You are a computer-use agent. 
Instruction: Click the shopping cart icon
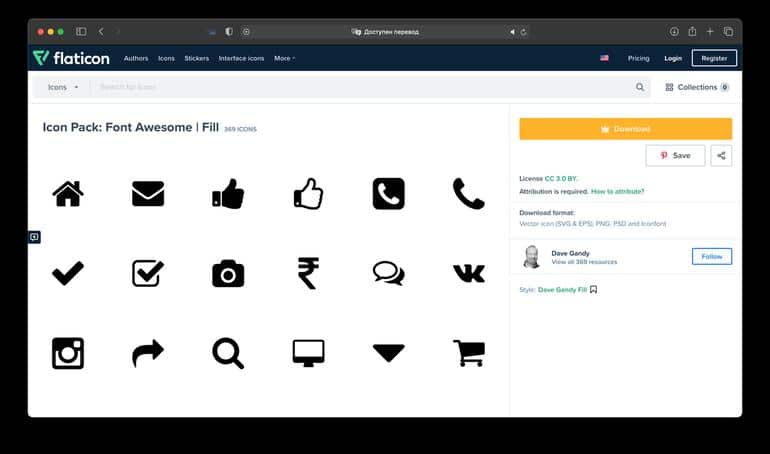point(468,353)
